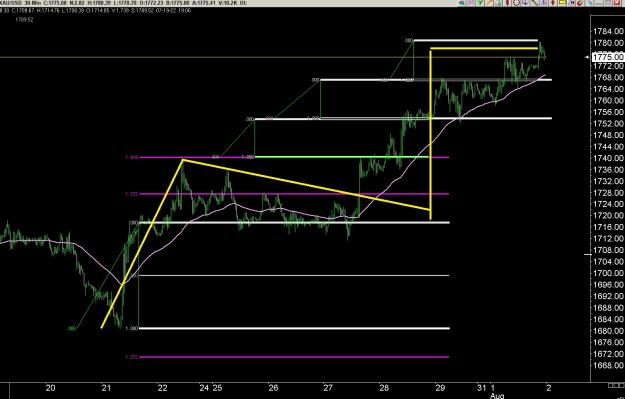Click the red slash toolbar icon

580,3
